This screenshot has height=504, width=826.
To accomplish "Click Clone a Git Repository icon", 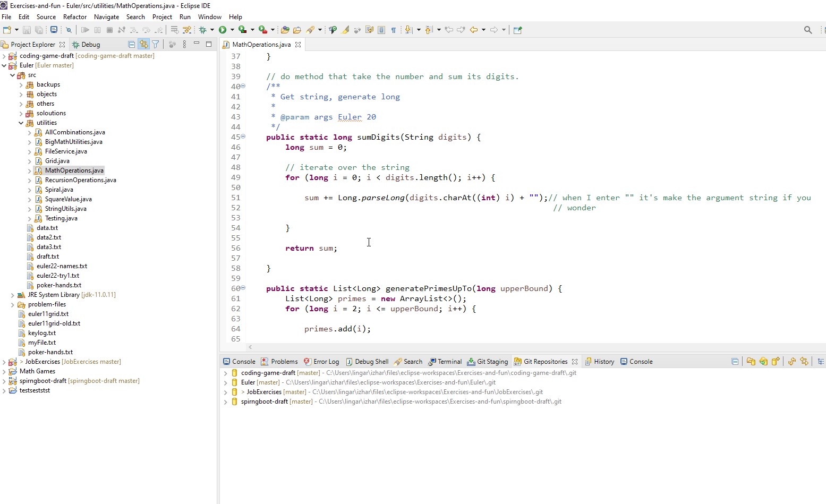I will (x=763, y=362).
